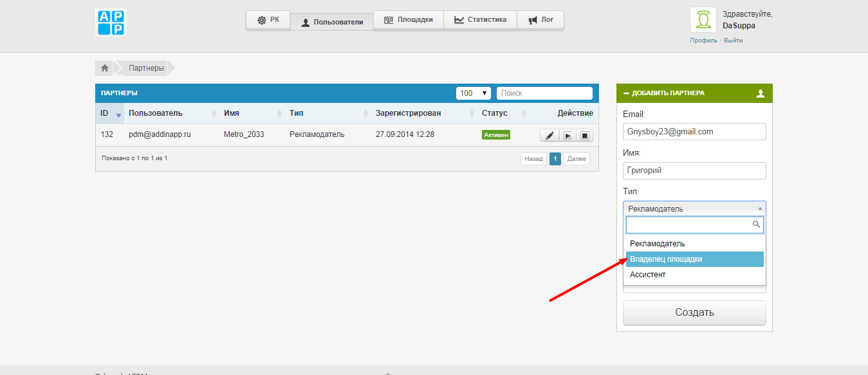Open the Статистика tab

tap(479, 20)
